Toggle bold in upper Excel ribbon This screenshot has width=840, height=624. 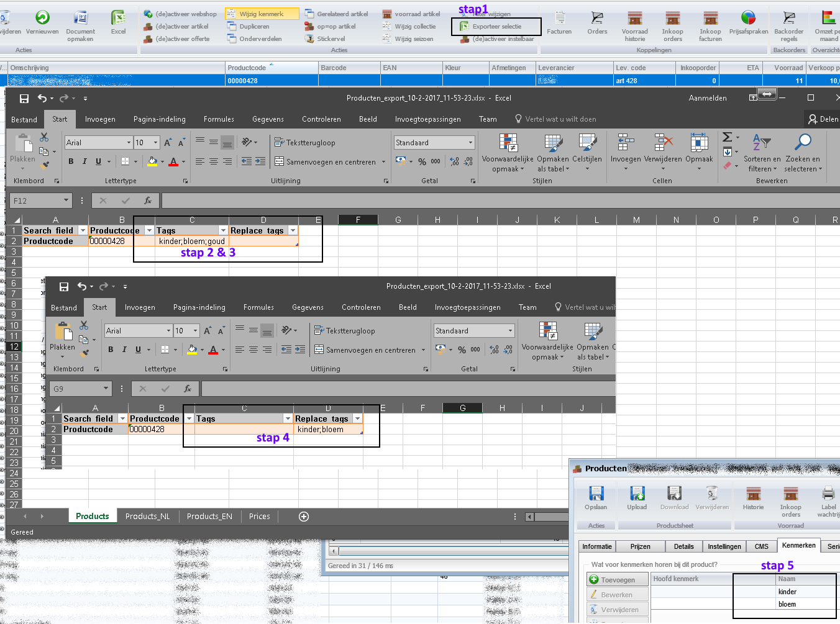(71, 161)
